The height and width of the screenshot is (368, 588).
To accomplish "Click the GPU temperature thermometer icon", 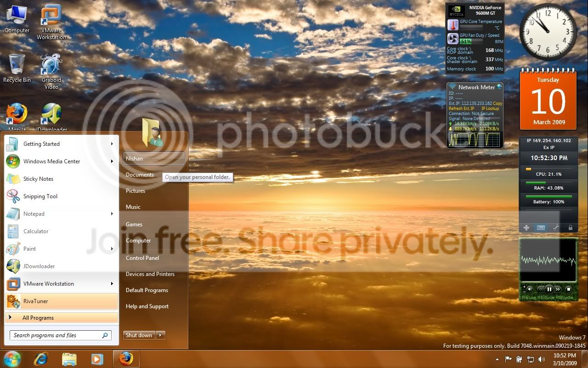I will (452, 25).
